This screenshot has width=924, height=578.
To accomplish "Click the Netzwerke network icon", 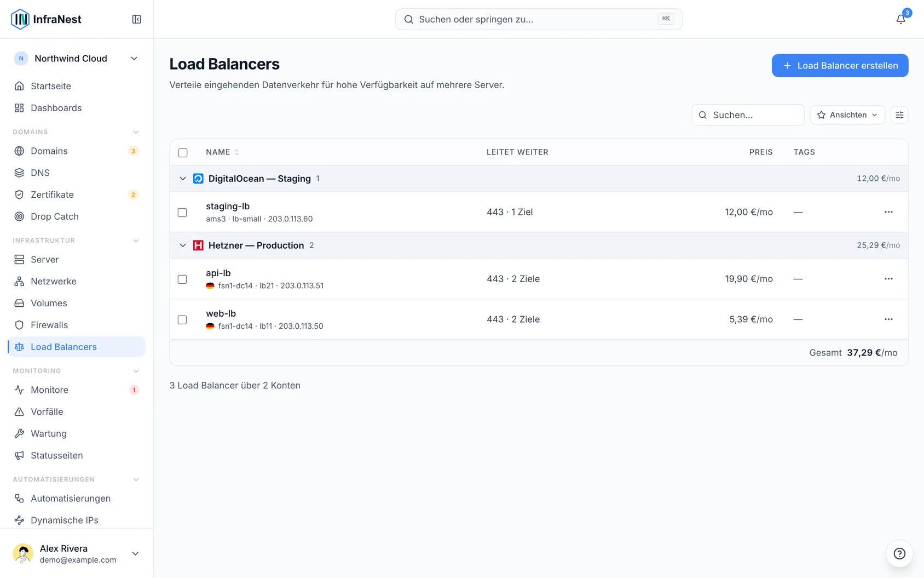I will 19,282.
